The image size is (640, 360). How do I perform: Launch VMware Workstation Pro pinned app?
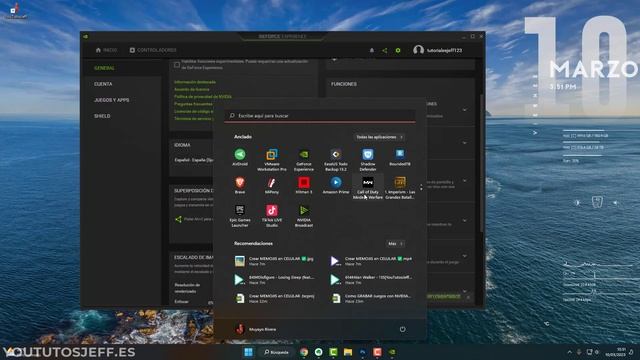click(x=272, y=160)
